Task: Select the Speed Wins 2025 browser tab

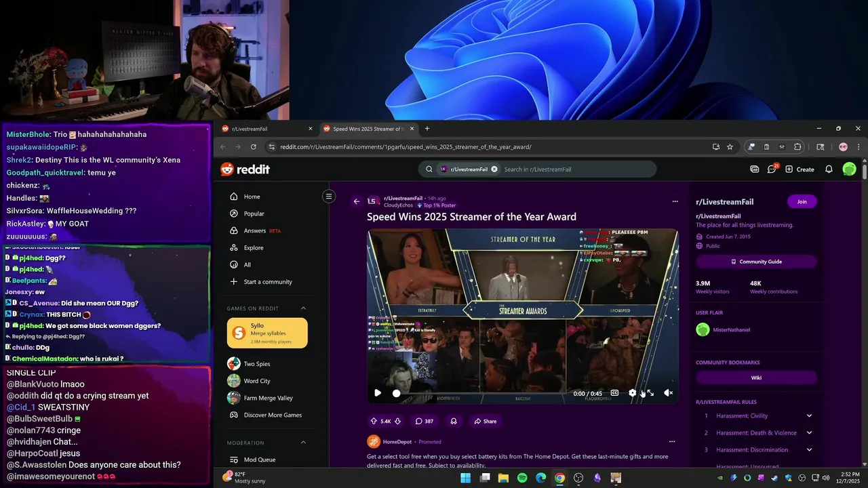Action: tap(367, 129)
